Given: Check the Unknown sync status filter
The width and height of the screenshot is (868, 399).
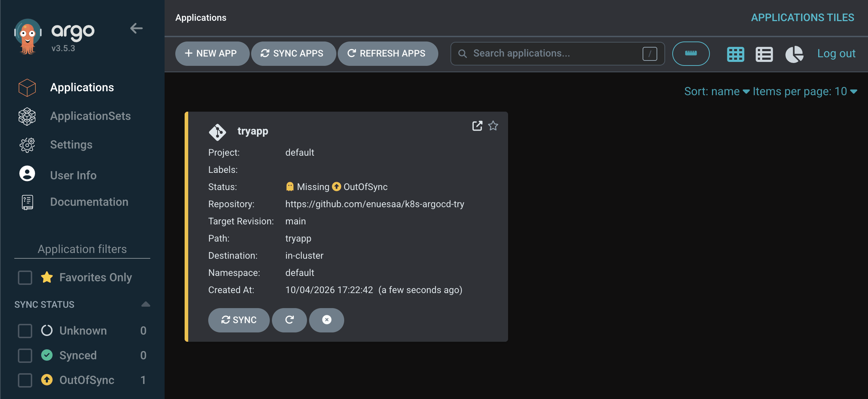Looking at the screenshot, I should pos(25,331).
